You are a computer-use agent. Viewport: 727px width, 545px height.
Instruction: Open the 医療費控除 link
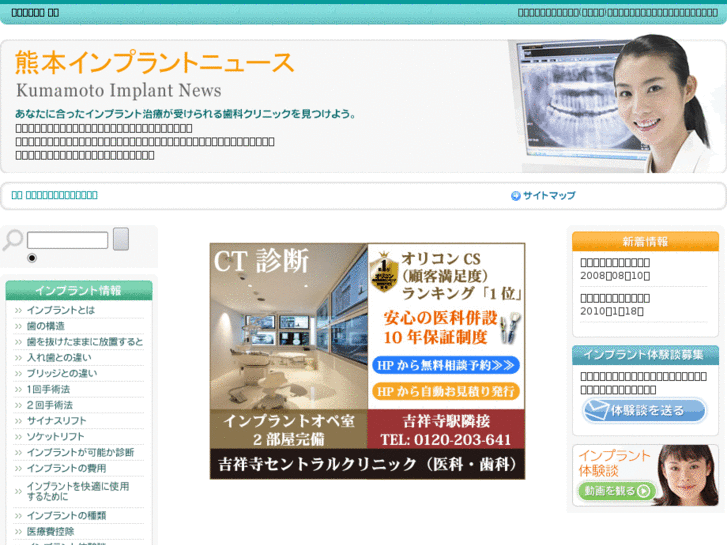point(51,531)
